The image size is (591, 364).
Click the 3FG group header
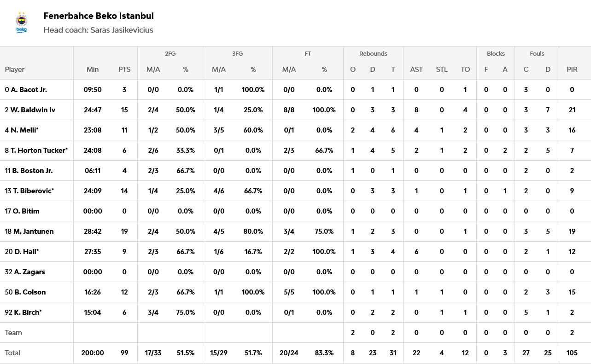pos(237,54)
